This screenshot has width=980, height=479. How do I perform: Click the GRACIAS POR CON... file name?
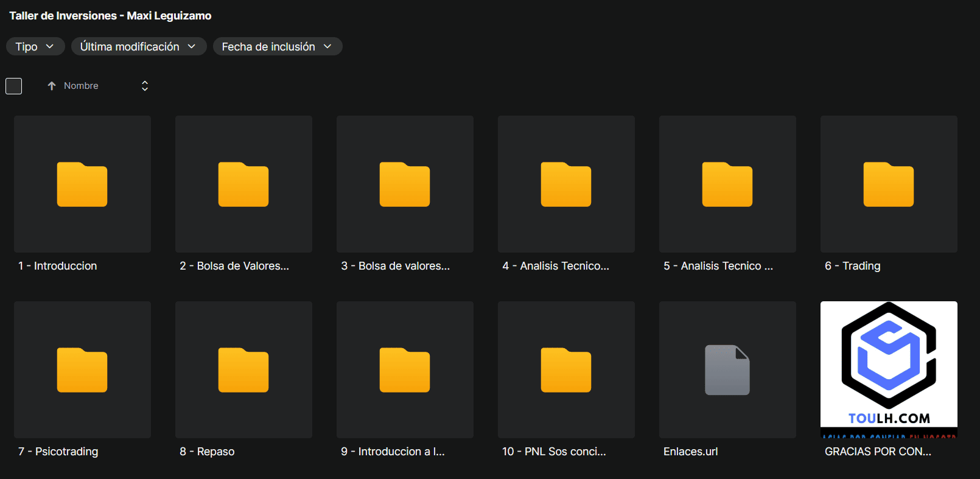click(x=878, y=452)
